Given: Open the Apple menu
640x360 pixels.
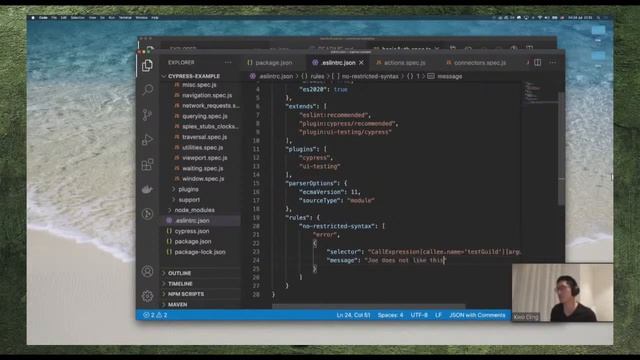Looking at the screenshot, I should 33,18.
